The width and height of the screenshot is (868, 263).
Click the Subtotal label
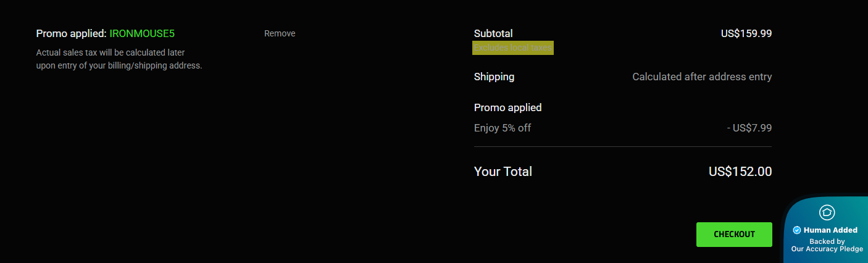point(493,33)
